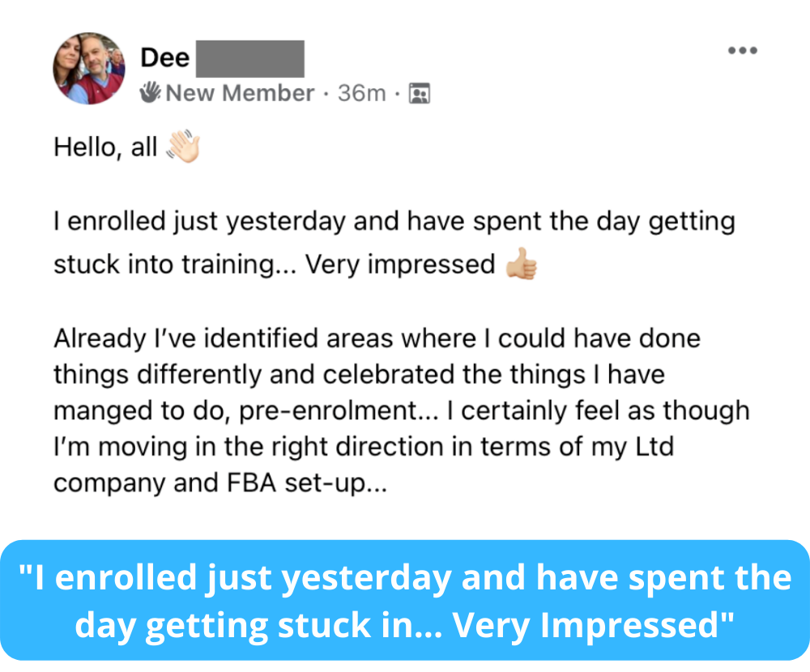Click the thumbs-up emoji after "Very impressed"
810x672 pixels.
[521, 265]
